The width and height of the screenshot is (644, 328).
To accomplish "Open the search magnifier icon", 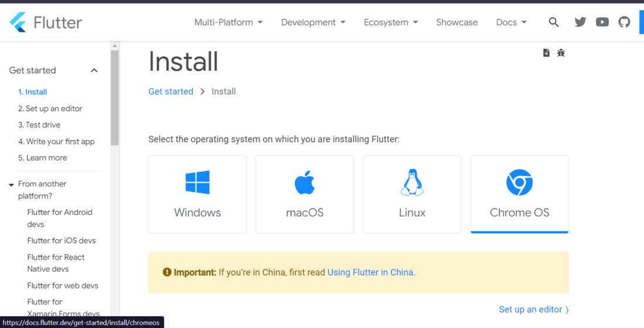I will [554, 22].
